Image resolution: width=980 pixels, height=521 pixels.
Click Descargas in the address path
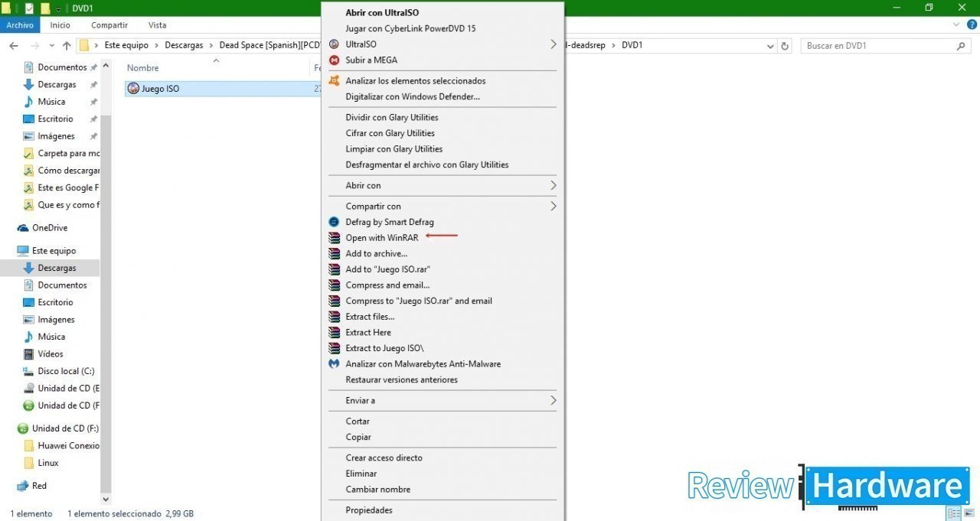click(x=184, y=46)
